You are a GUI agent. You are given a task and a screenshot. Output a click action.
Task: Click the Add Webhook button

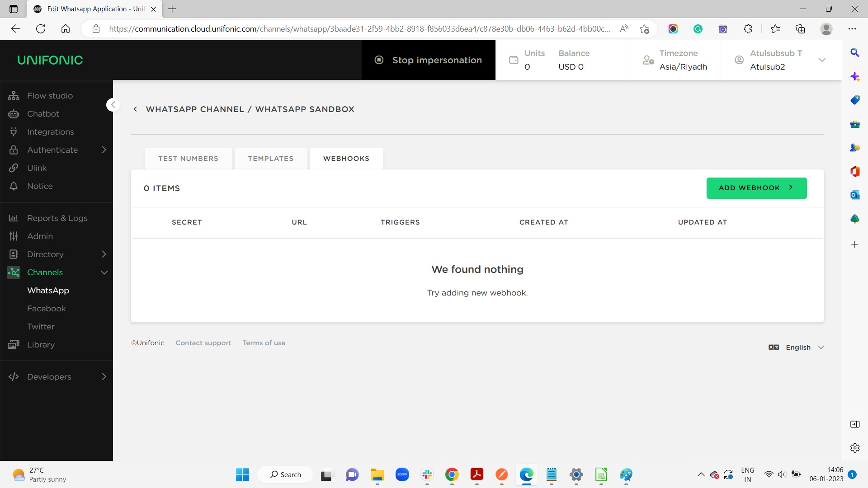point(756,188)
